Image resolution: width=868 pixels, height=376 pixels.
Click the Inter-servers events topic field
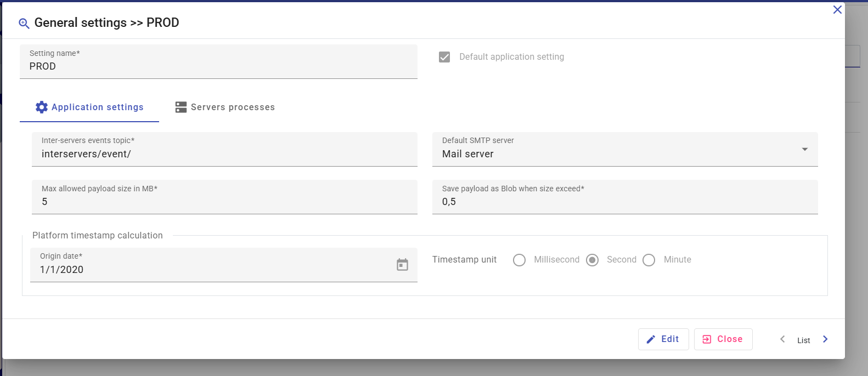[x=224, y=154]
